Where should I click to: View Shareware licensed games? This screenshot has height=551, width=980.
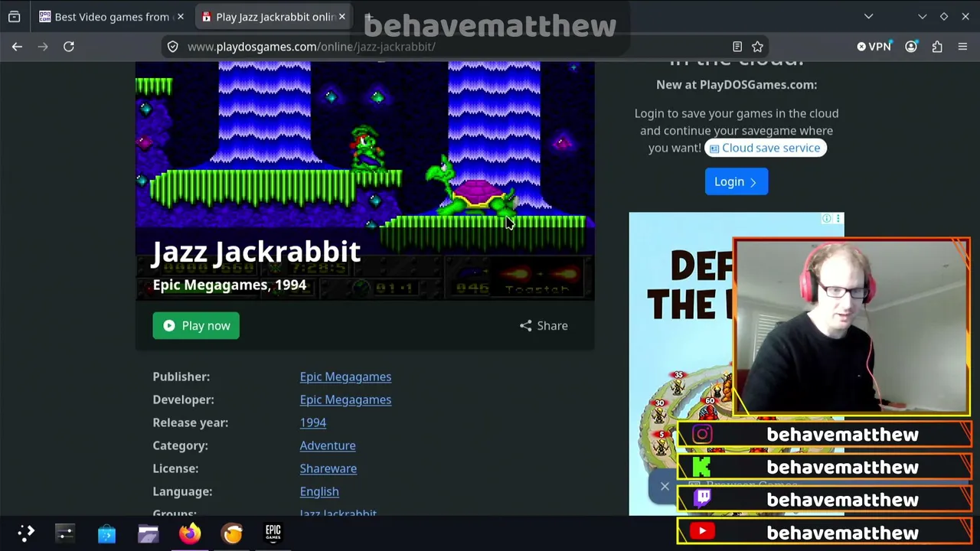coord(328,468)
